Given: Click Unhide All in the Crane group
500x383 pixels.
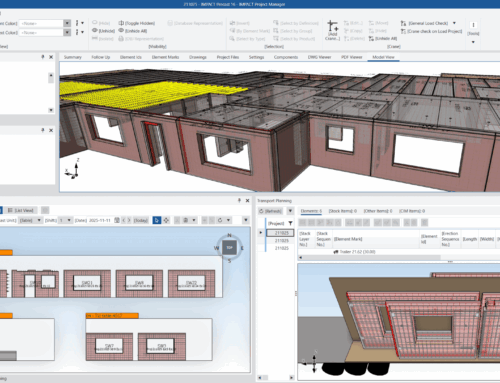Looking at the screenshot, I should (x=383, y=39).
